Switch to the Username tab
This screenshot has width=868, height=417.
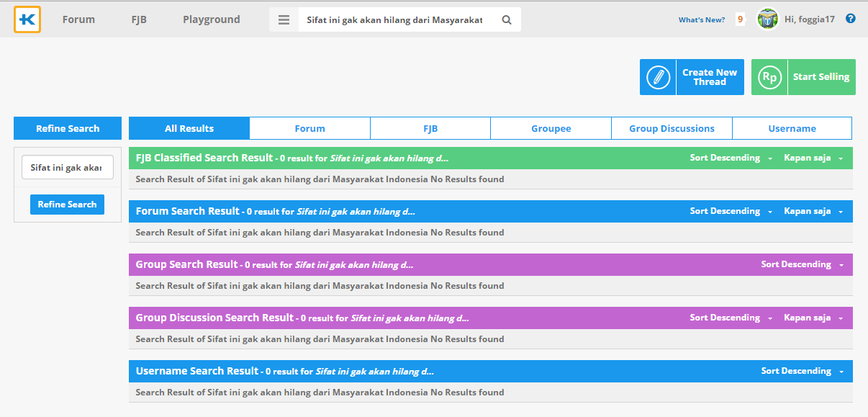[792, 128]
